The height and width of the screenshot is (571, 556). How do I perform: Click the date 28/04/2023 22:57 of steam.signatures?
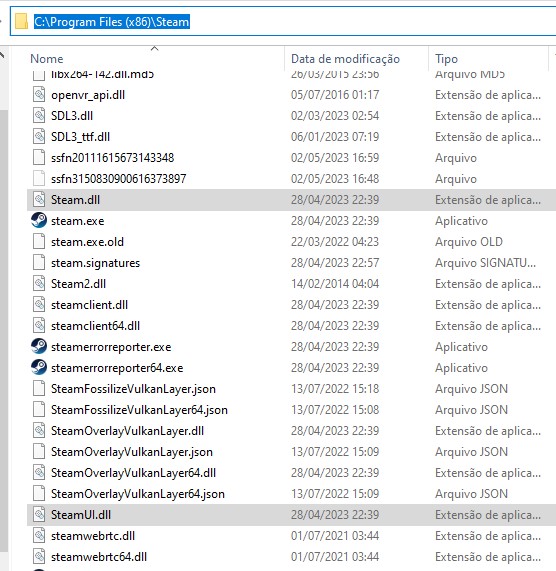(x=335, y=263)
